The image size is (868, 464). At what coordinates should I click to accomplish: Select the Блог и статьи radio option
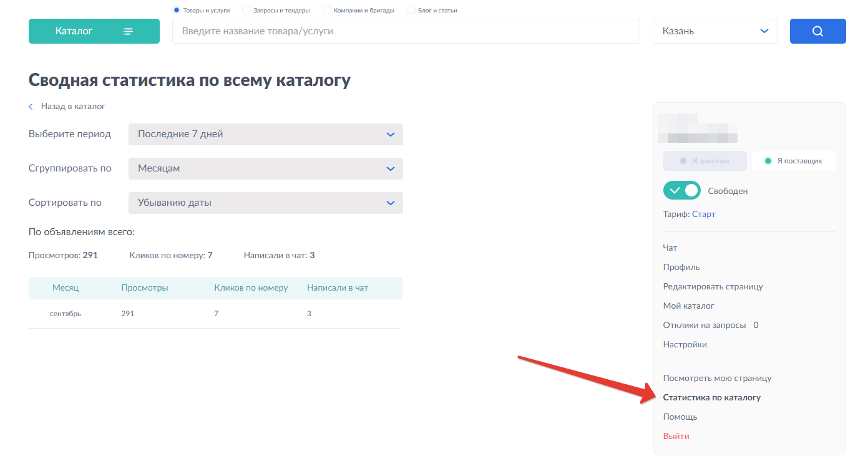(x=411, y=10)
